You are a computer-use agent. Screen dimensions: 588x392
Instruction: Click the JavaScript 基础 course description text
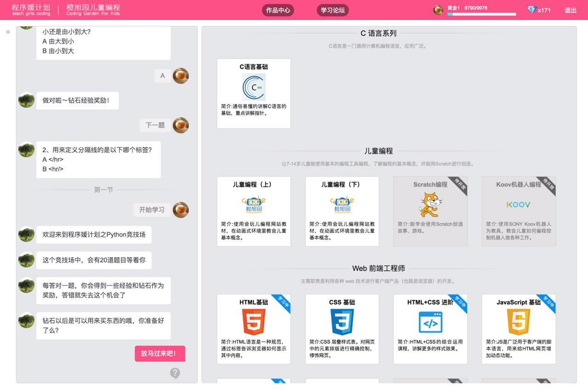pyautogui.click(x=519, y=348)
